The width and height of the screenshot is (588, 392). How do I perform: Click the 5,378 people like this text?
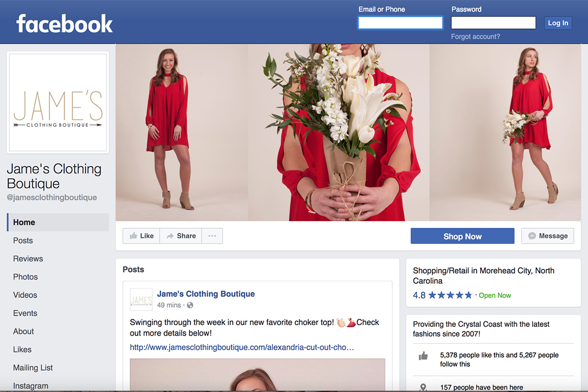pos(499,360)
